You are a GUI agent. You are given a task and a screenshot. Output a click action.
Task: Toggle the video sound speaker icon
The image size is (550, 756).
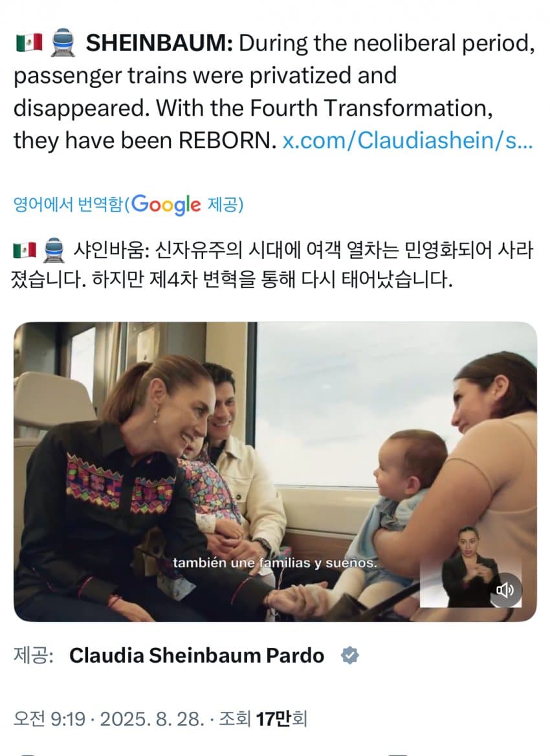pos(505,590)
